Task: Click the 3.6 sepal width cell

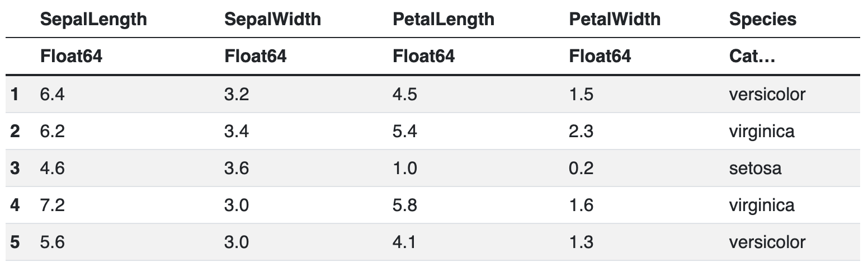Action: pos(237,168)
